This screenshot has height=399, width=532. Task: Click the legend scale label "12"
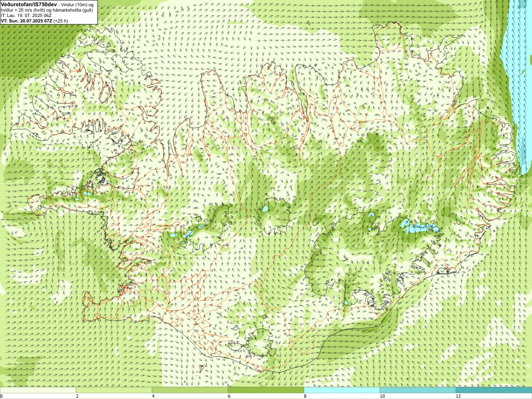pos(458,397)
